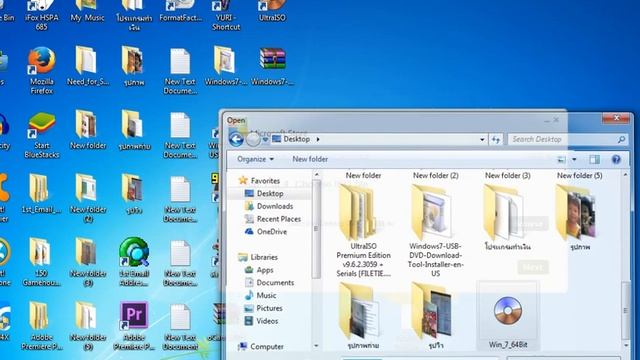Select the New folder (3) desktop icon
This screenshot has width=640, height=360.
pos(88,262)
